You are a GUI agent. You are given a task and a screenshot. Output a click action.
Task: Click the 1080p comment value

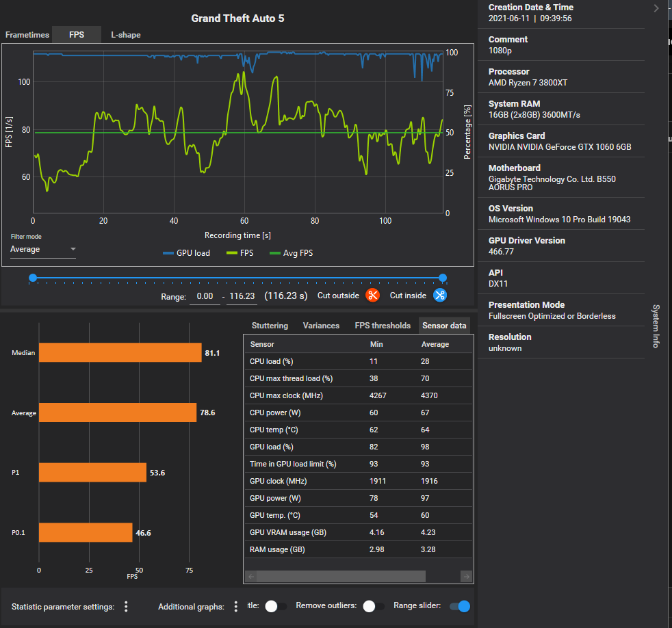[x=500, y=51]
